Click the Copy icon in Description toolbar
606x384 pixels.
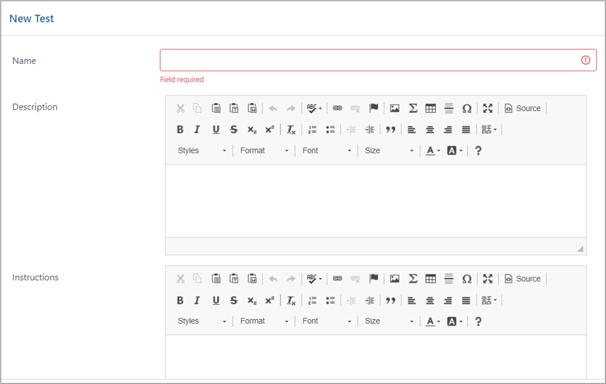pos(197,108)
